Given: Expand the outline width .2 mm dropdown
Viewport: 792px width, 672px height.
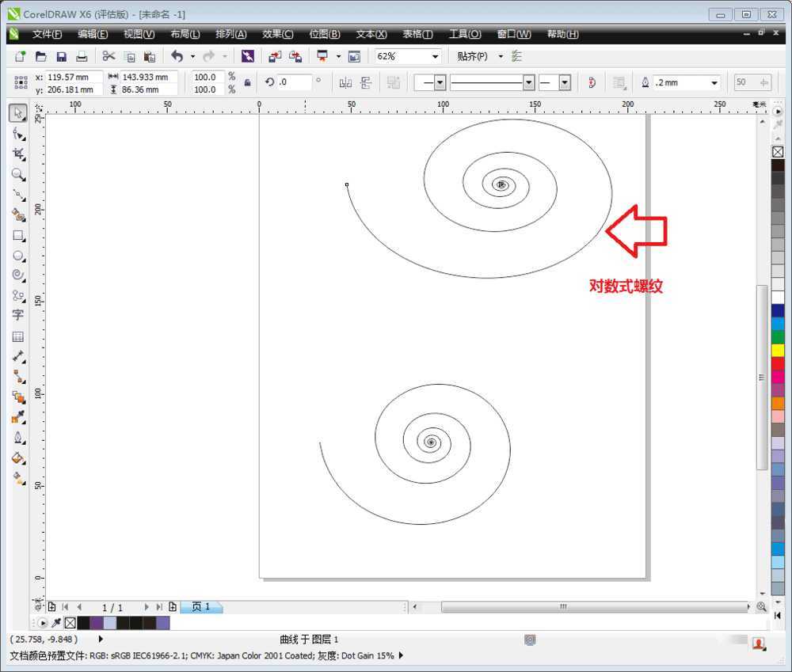Looking at the screenshot, I should tap(714, 82).
